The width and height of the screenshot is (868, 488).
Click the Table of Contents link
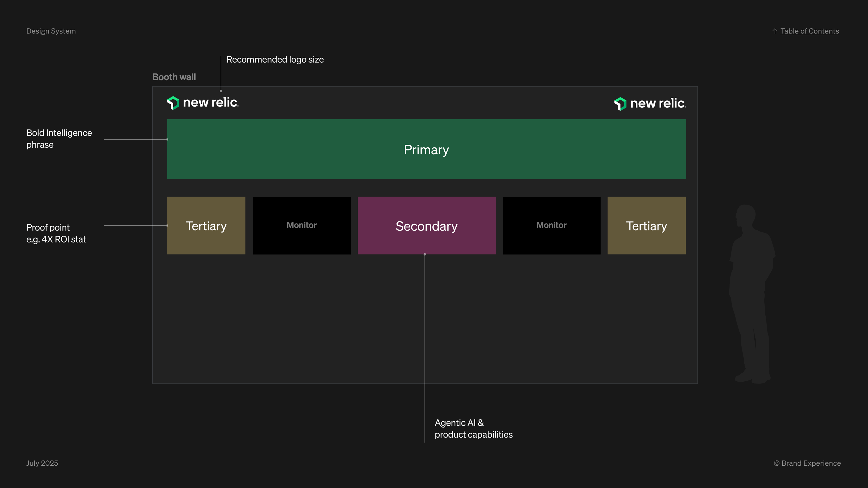click(x=809, y=31)
